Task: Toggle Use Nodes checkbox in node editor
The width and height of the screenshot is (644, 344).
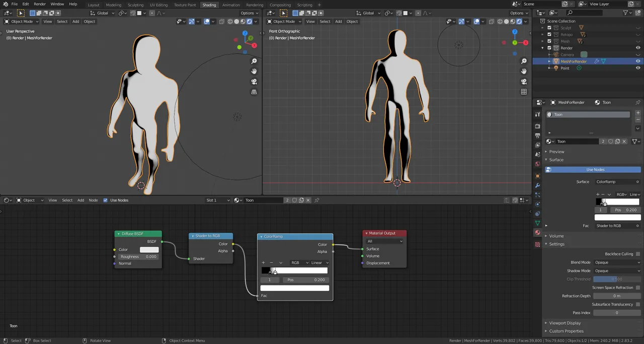Action: [x=105, y=200]
